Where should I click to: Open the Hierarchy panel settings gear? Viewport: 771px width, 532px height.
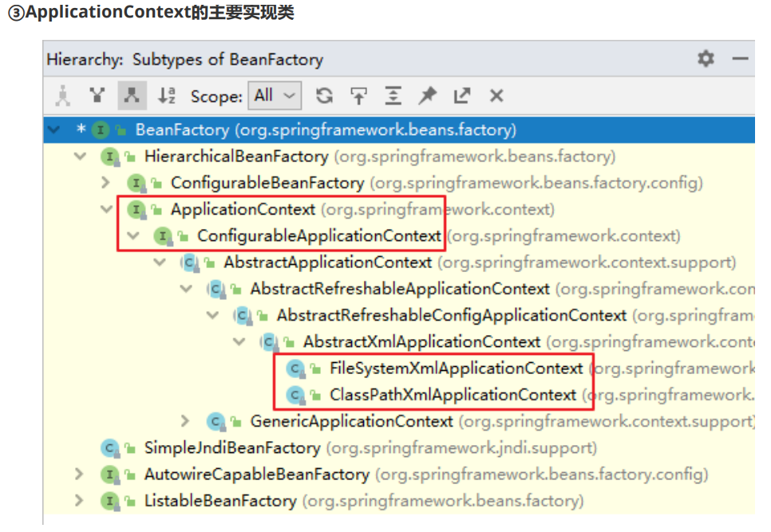pos(706,58)
